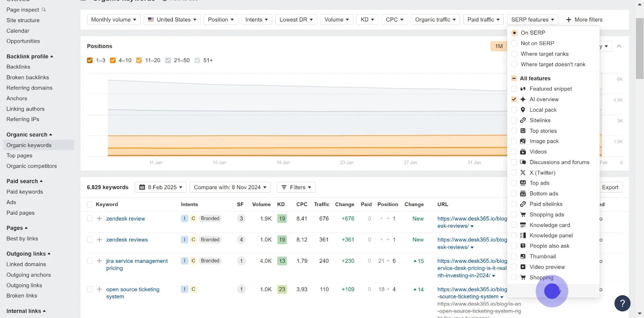Click the Knowledge panel icon

tap(523, 235)
